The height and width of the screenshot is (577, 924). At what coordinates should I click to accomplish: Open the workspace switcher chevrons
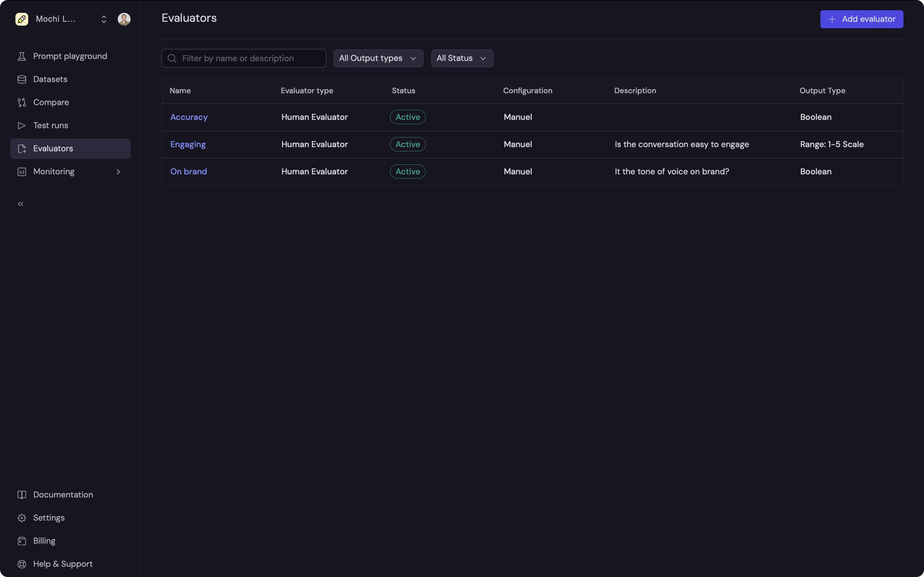[x=104, y=19]
